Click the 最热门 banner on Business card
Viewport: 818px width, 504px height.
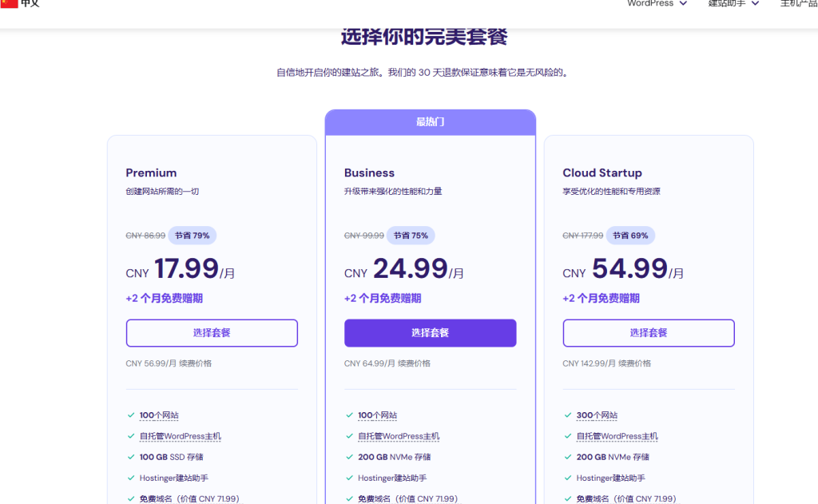pos(431,120)
